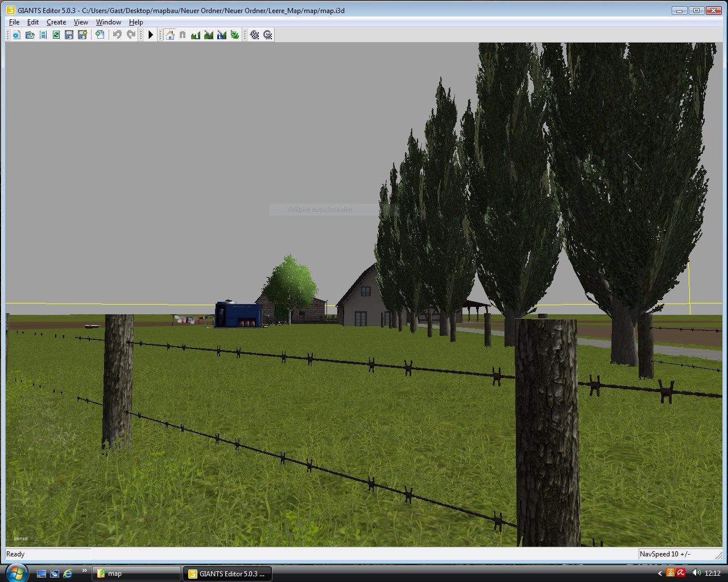Save the map with the Save icon

tap(69, 35)
